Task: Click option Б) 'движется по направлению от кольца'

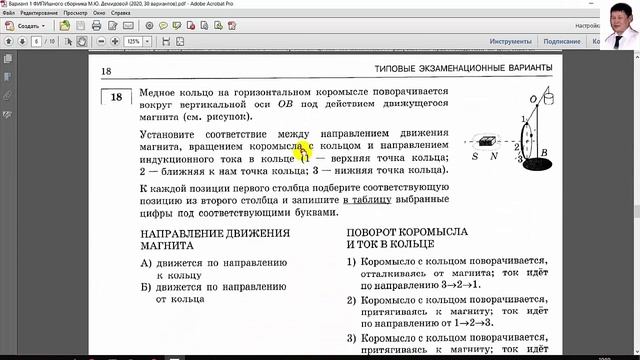Action: click(x=213, y=293)
